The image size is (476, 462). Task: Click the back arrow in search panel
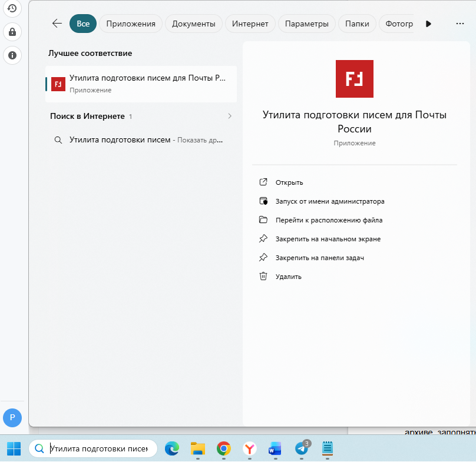pos(57,24)
